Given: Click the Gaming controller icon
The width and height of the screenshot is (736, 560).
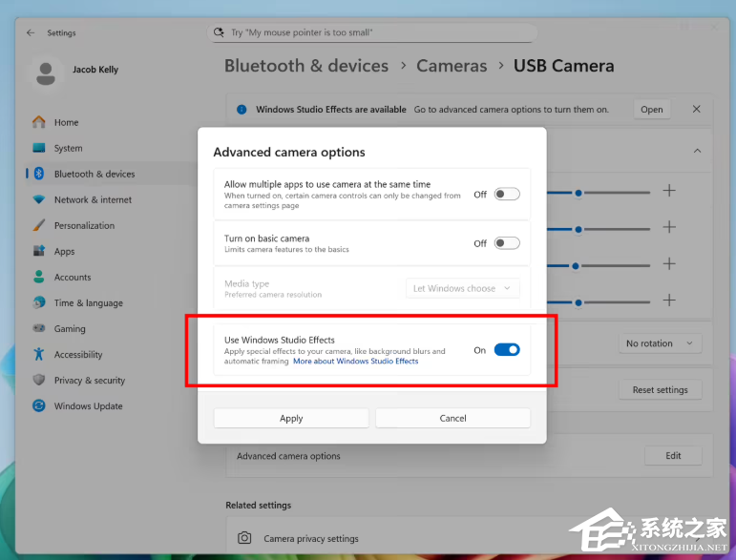Looking at the screenshot, I should 39,328.
